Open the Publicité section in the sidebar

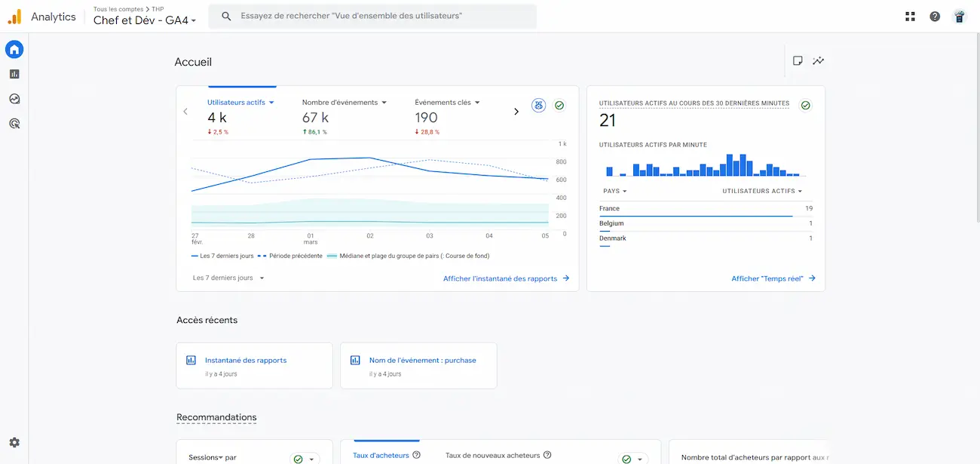coord(14,123)
